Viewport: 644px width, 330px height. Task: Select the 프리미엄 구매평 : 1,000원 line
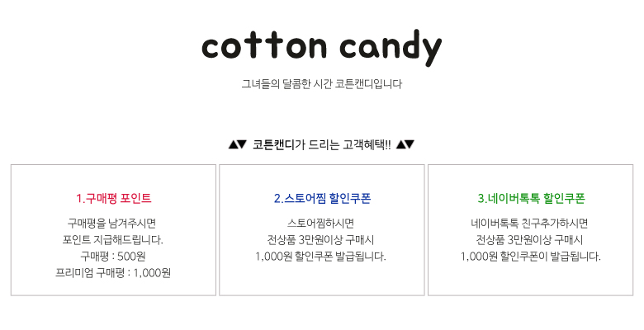pos(113,273)
